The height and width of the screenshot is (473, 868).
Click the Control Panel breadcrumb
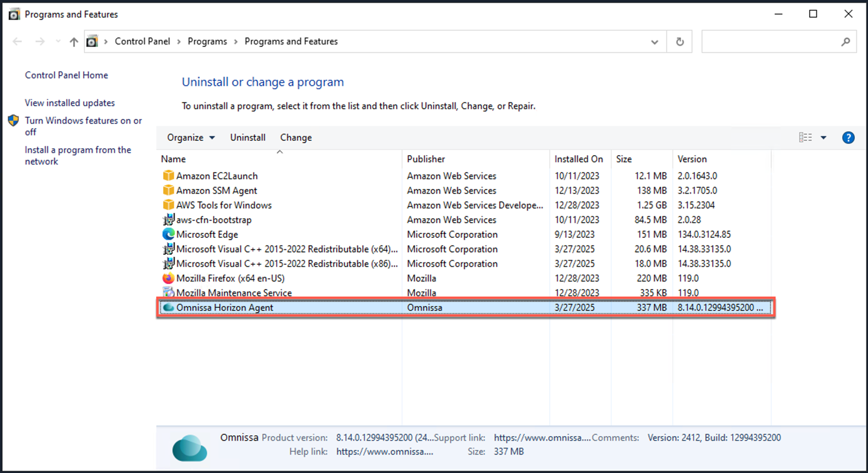(x=142, y=41)
